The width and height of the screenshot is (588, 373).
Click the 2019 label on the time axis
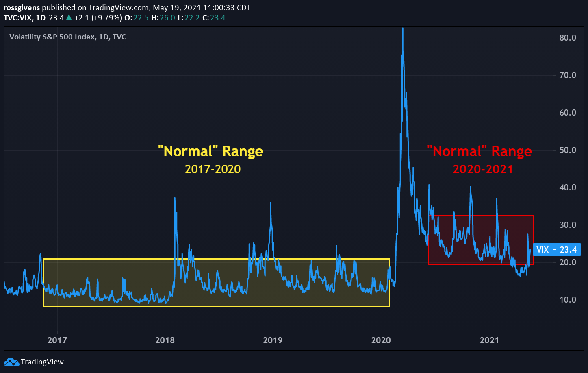tap(273, 340)
